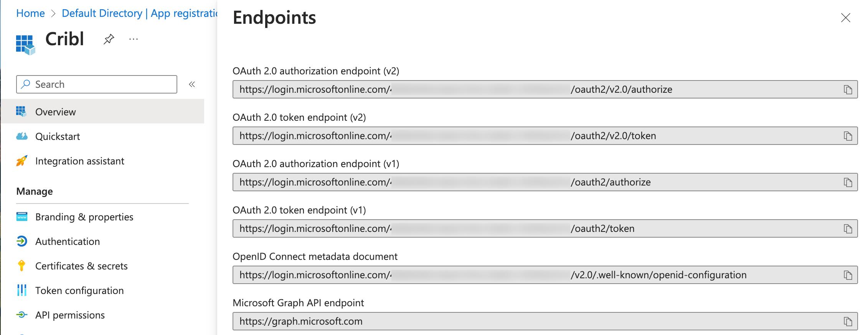Copy the Microsoft Graph API endpoint

pyautogui.click(x=848, y=321)
